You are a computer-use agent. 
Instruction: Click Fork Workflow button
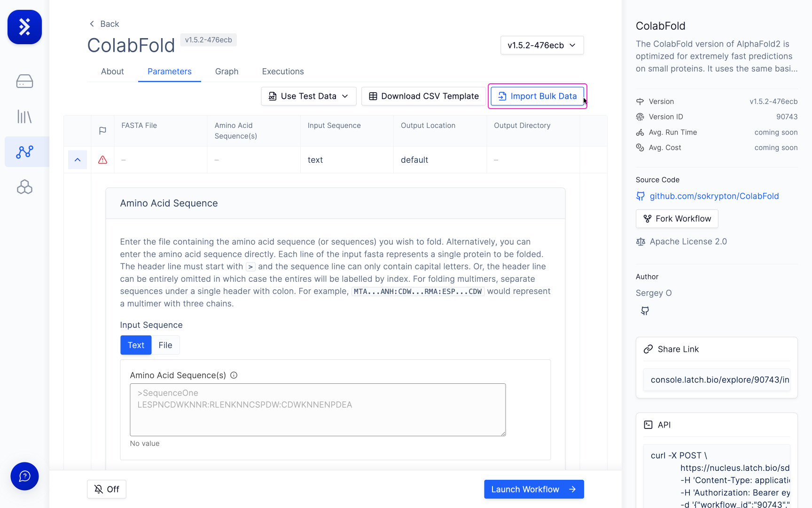[x=677, y=219]
